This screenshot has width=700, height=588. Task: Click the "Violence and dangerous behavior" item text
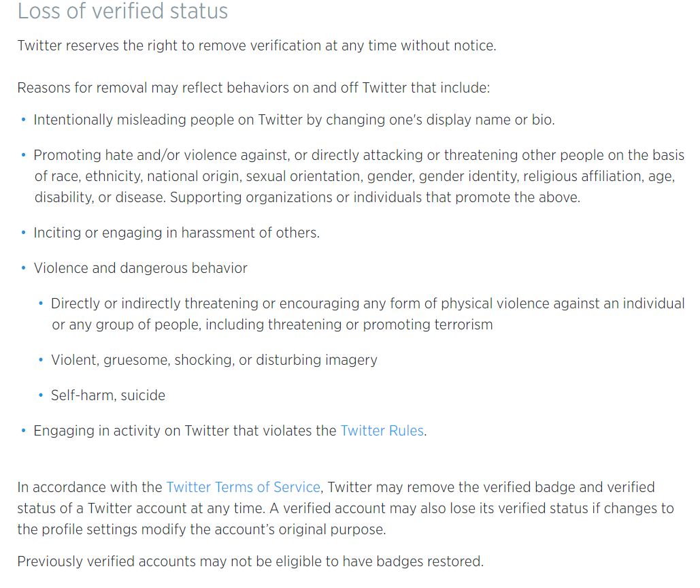(x=140, y=268)
